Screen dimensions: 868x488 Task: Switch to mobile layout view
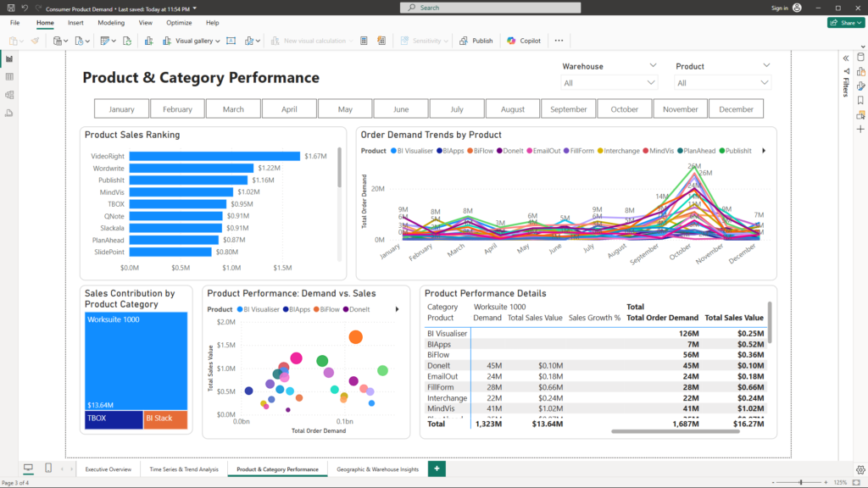click(48, 469)
